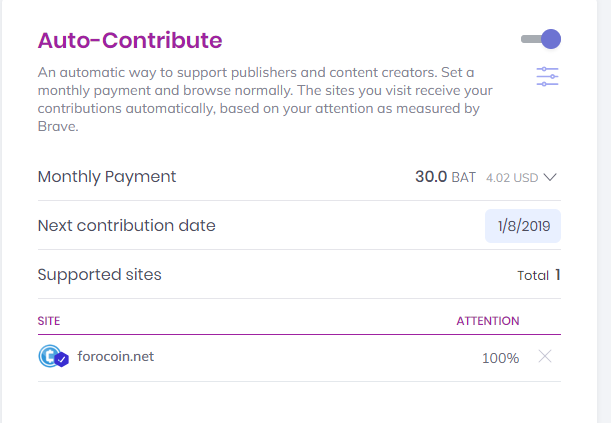Click the Auto-Contribute heading
Screen dimensions: 611x423
point(130,40)
